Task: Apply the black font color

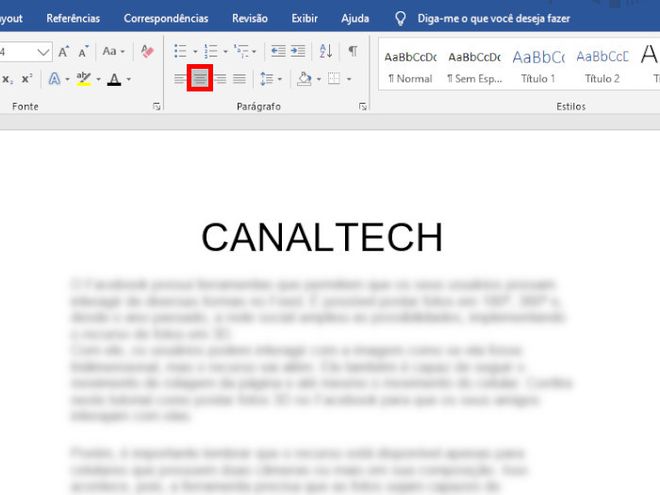Action: pyautogui.click(x=114, y=79)
